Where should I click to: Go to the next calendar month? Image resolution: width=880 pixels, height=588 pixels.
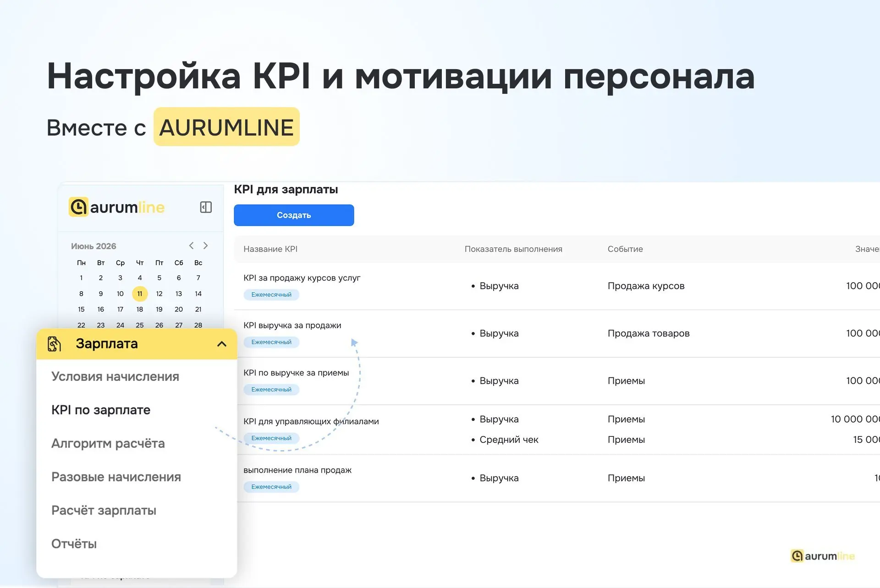[206, 245]
